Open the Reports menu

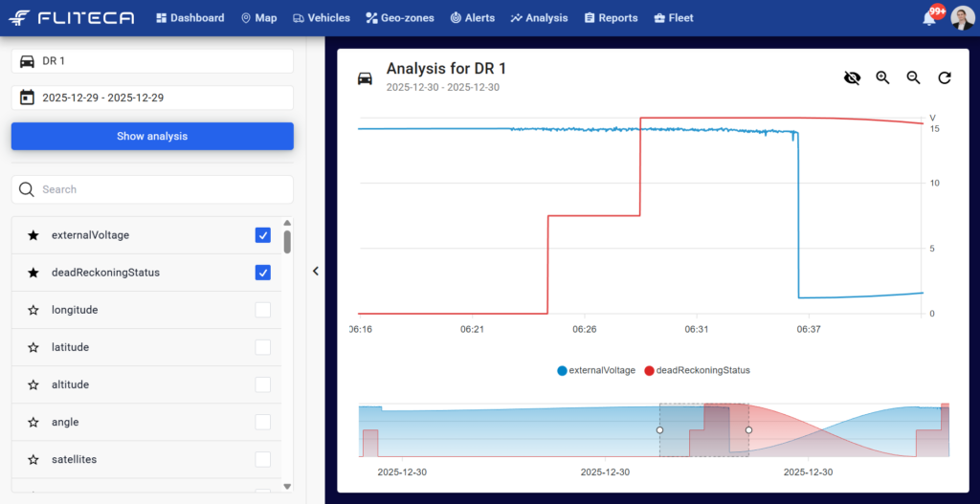click(611, 18)
